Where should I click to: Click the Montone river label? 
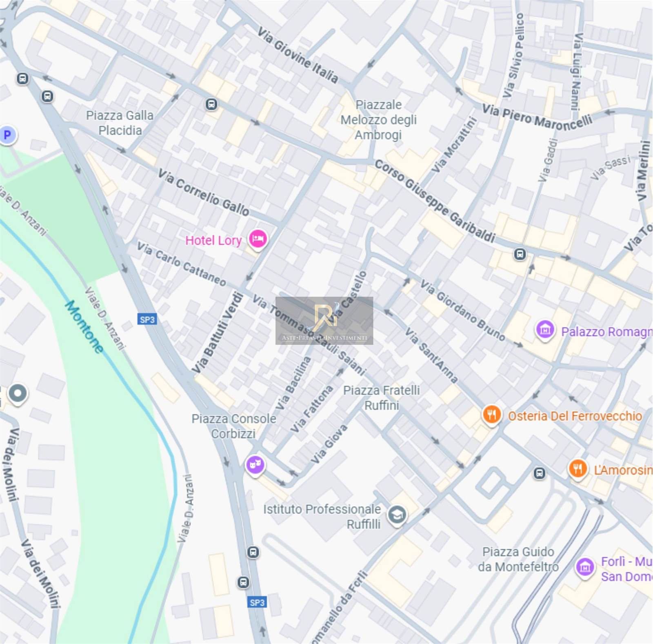coord(84,327)
